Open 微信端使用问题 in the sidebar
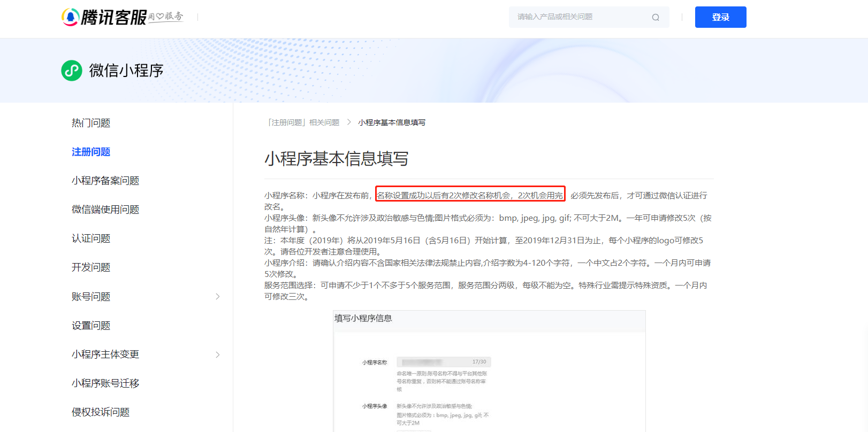 coord(105,210)
